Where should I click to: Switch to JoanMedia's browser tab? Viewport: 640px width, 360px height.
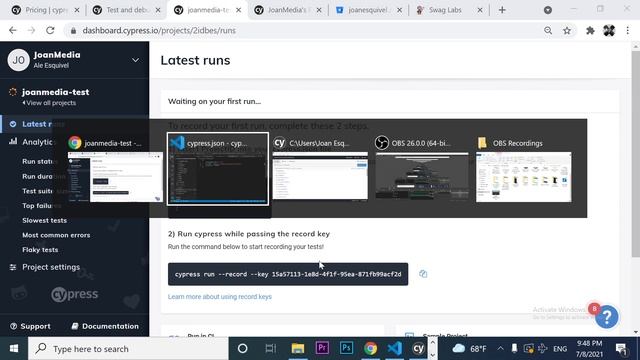click(289, 10)
